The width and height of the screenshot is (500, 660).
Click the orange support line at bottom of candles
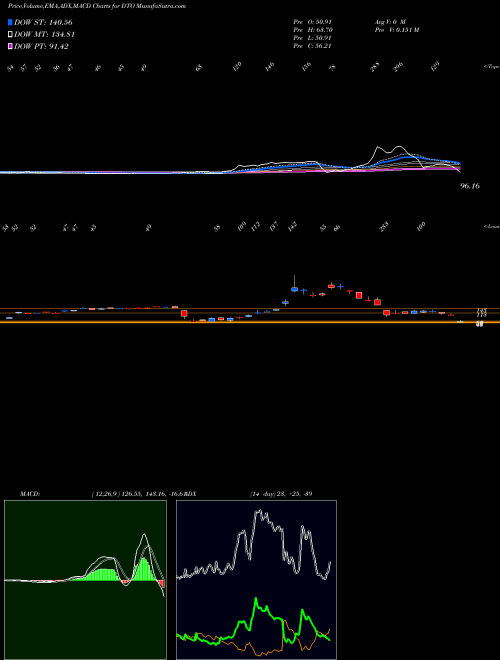[x=250, y=322]
